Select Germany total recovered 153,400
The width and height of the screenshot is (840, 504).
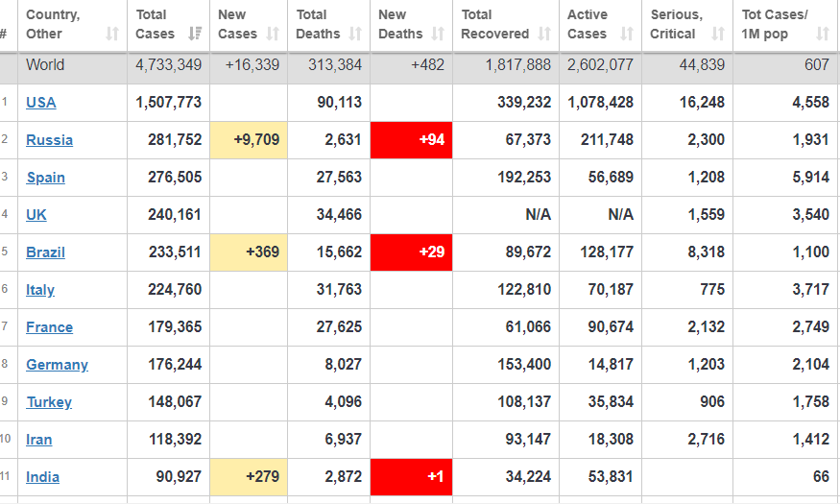coord(524,365)
